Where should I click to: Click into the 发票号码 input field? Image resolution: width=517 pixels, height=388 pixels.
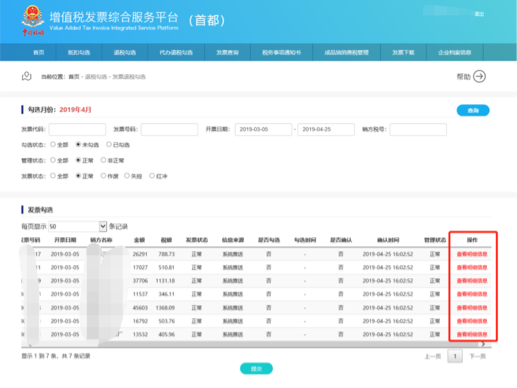pyautogui.click(x=169, y=129)
